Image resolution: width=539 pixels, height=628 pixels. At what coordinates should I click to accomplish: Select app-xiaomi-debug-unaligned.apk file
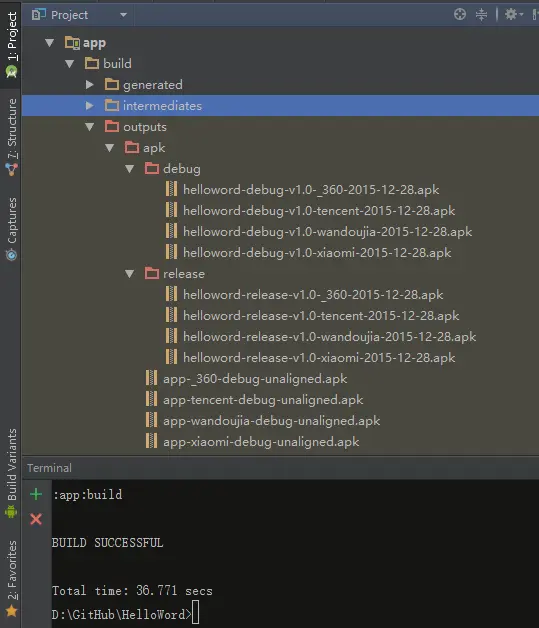coord(261,442)
